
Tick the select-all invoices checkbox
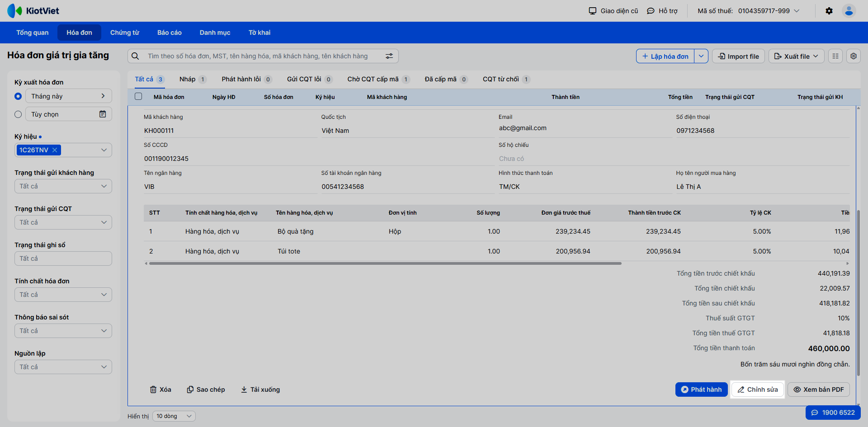(138, 96)
